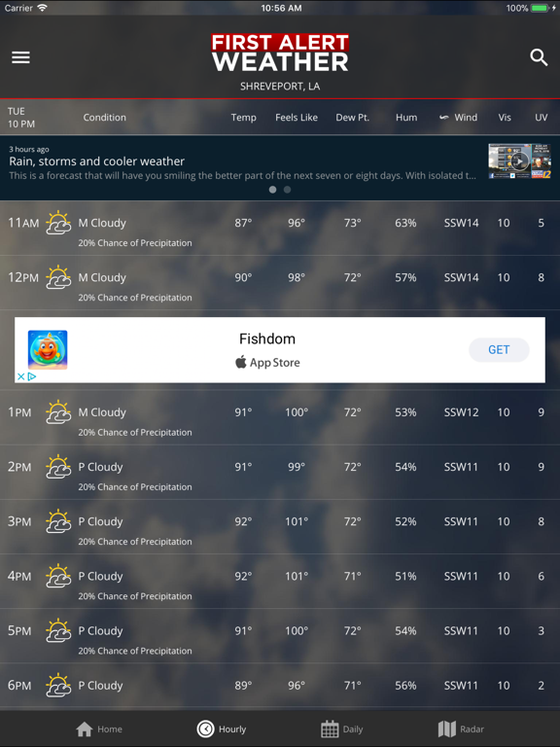This screenshot has height=747, width=560.
Task: Tap the Vis column header
Action: point(505,117)
